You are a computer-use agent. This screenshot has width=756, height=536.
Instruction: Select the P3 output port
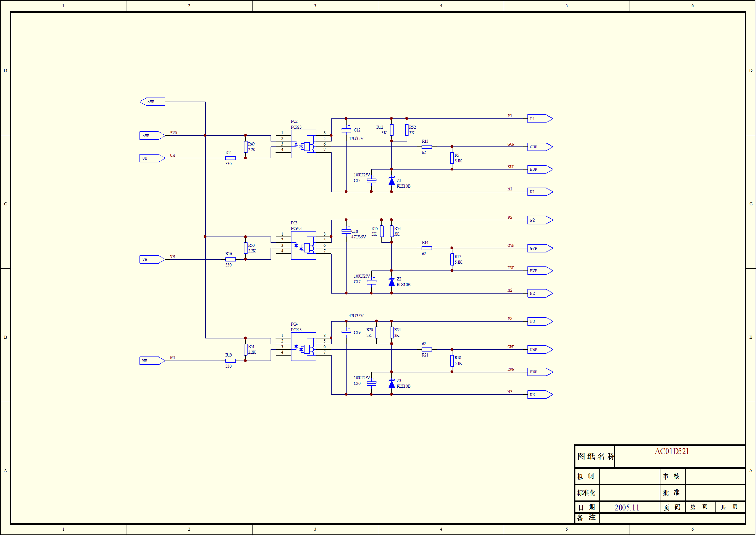tap(540, 322)
